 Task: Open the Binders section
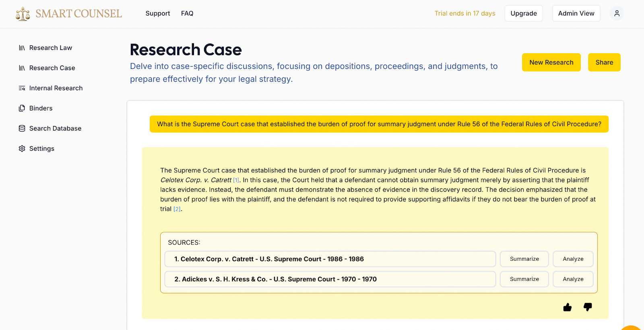pyautogui.click(x=41, y=108)
